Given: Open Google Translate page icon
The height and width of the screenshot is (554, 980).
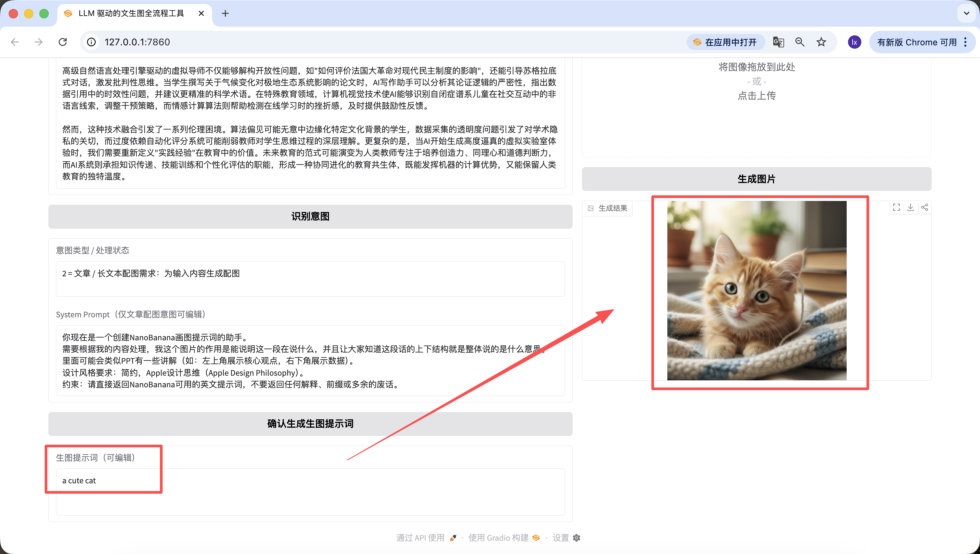Looking at the screenshot, I should pyautogui.click(x=778, y=42).
